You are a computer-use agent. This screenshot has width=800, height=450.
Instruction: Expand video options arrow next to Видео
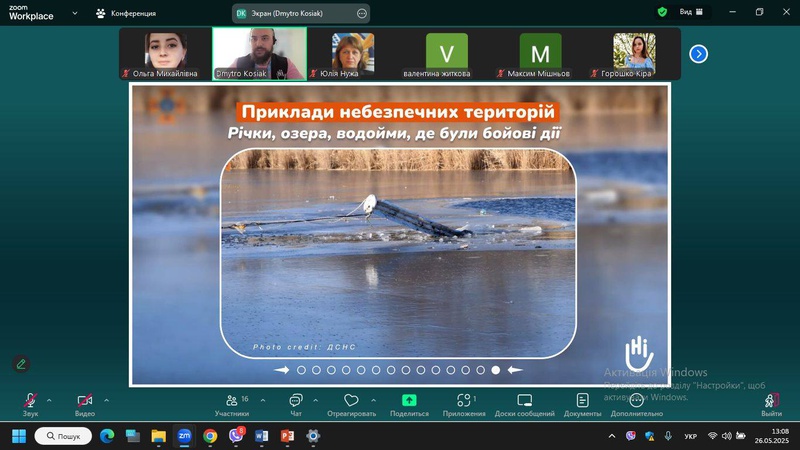(x=107, y=401)
